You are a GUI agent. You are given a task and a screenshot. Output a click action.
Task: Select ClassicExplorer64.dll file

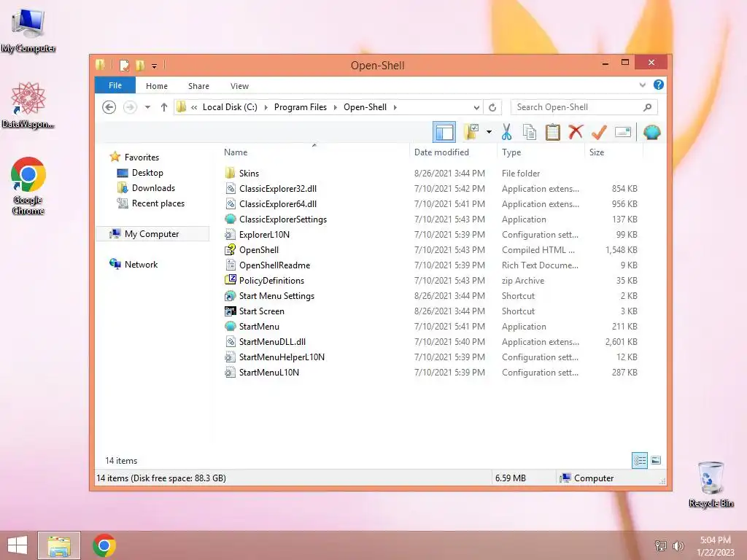coord(270,204)
